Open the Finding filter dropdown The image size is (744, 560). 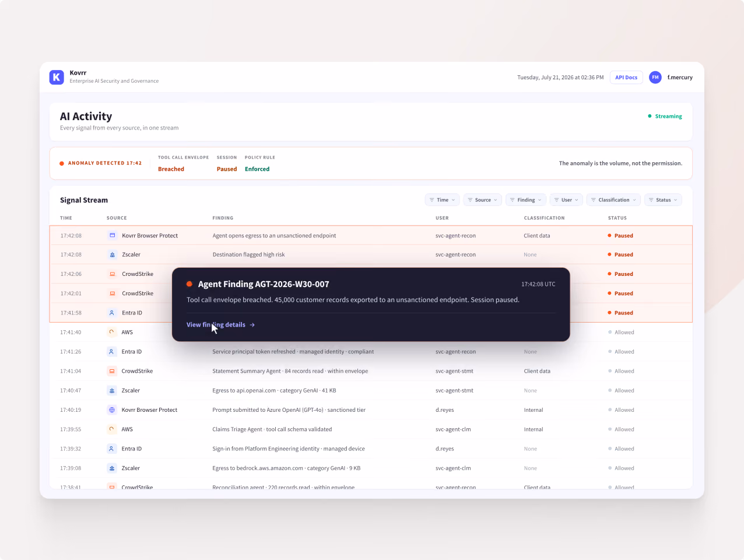526,200
